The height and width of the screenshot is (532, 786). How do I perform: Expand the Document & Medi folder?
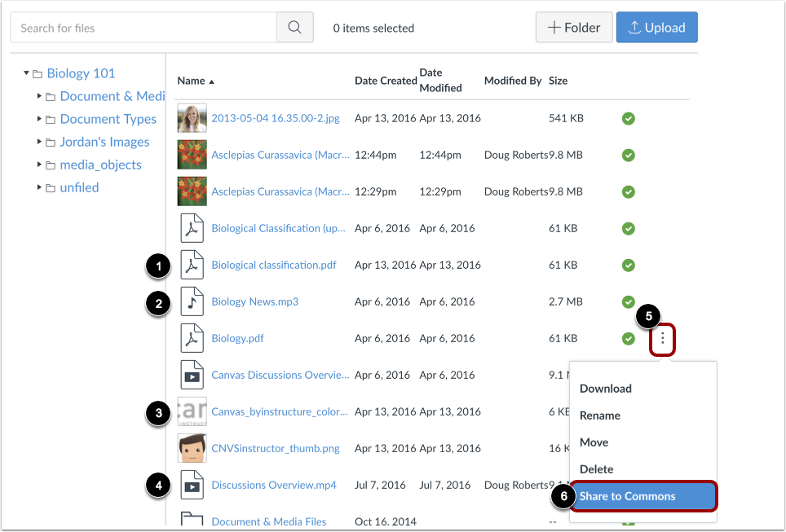[x=39, y=95]
